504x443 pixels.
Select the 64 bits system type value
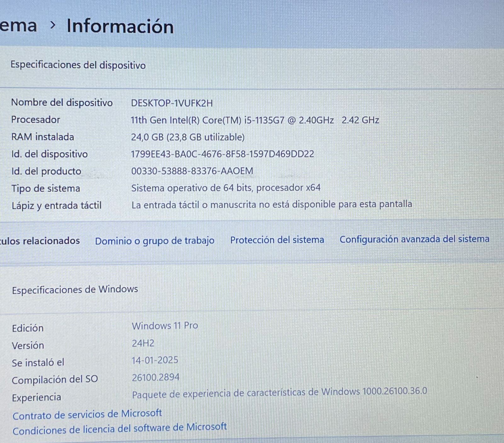pyautogui.click(x=226, y=188)
